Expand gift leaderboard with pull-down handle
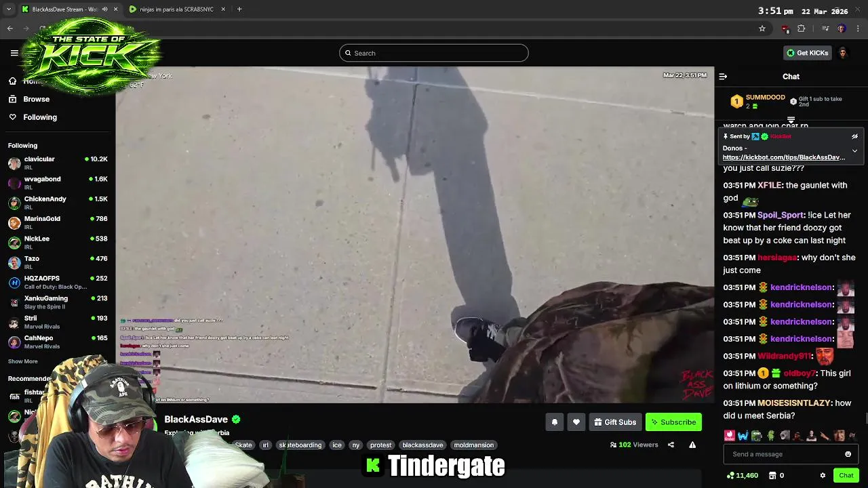The height and width of the screenshot is (488, 868). coord(791,120)
